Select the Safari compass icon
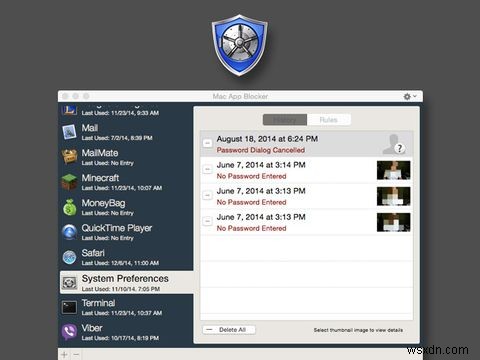The height and width of the screenshot is (360, 480). coord(69,257)
